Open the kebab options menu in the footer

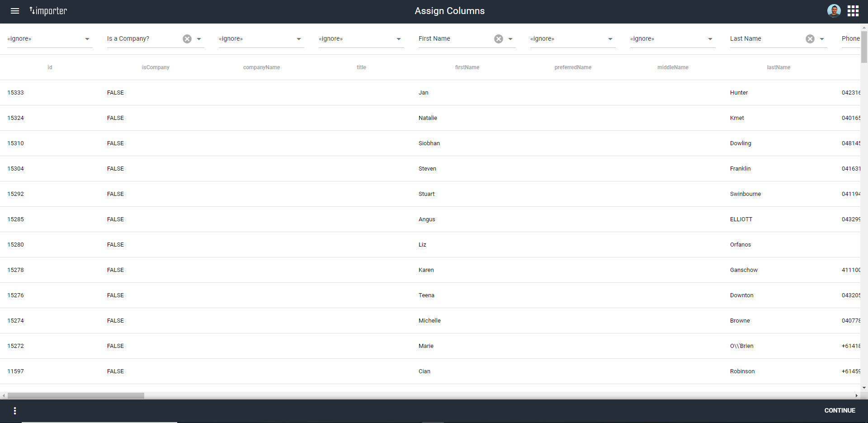click(x=14, y=410)
